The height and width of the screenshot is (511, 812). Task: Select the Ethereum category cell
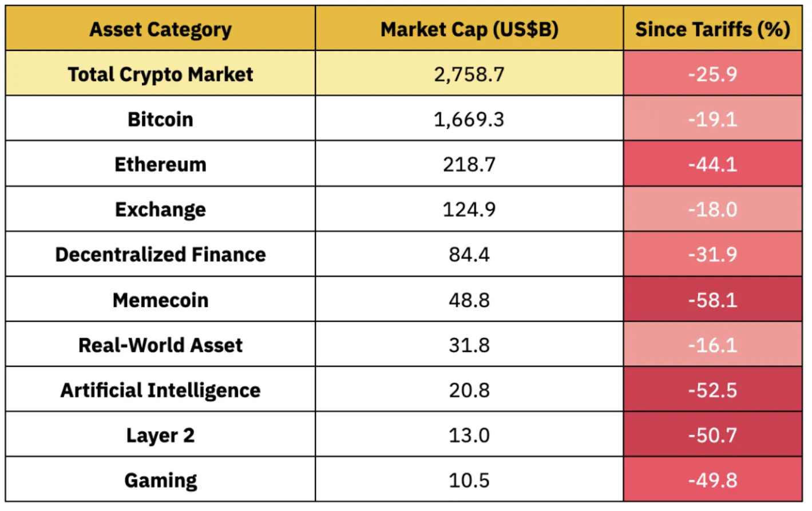tap(160, 165)
